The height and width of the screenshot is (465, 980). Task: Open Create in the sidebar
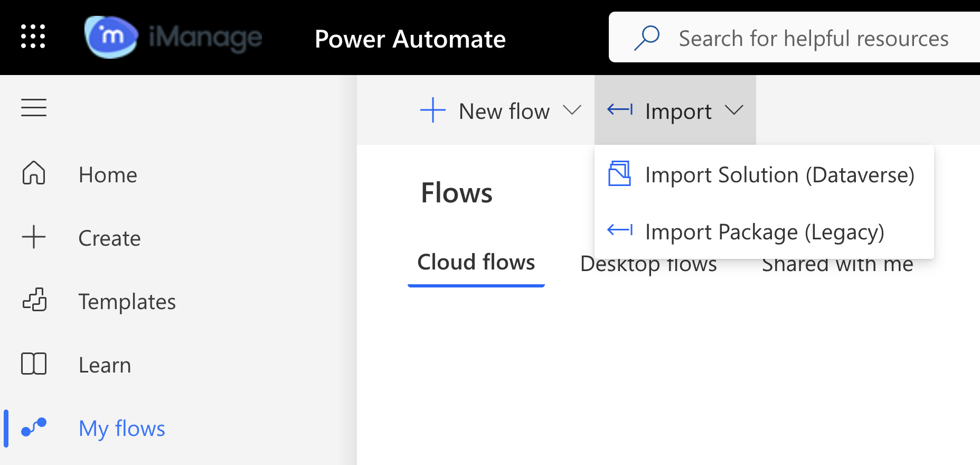[109, 238]
